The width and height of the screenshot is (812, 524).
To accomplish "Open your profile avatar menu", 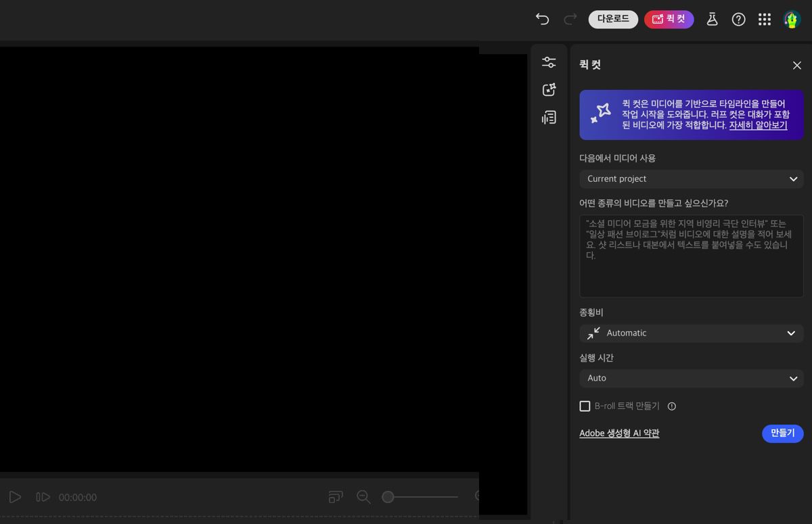I will tap(791, 19).
